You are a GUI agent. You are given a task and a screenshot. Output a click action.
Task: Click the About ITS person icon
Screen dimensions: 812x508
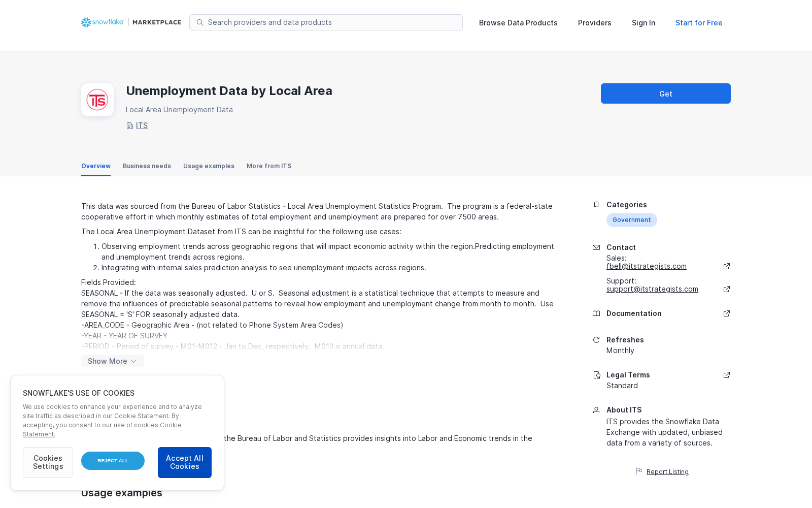pyautogui.click(x=596, y=410)
